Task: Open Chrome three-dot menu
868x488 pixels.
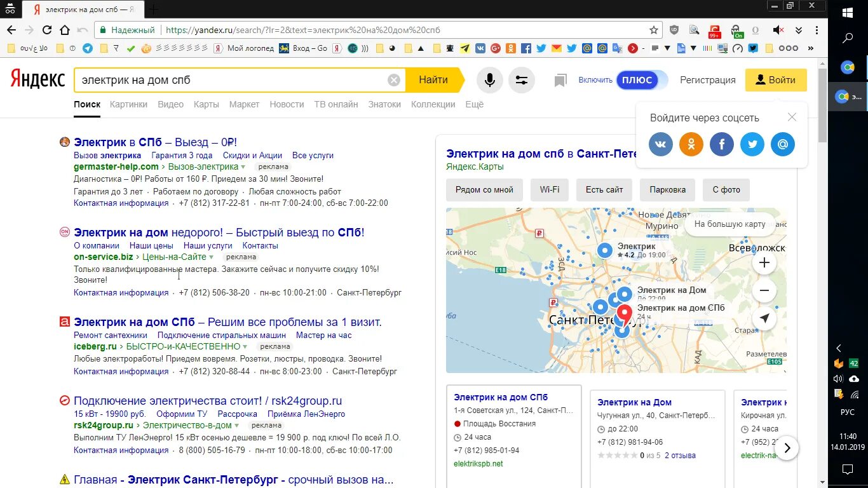Action: [817, 30]
